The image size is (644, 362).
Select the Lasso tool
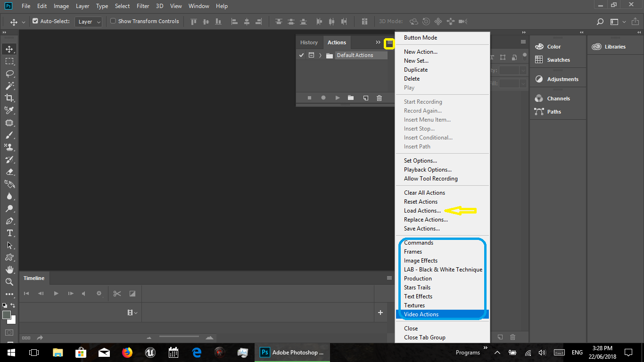(x=10, y=73)
